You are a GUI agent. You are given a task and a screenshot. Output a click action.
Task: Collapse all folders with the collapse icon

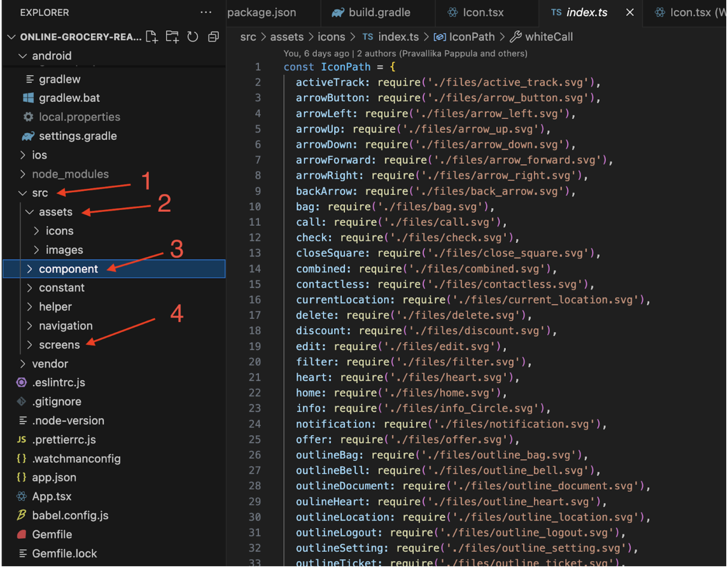coord(213,37)
